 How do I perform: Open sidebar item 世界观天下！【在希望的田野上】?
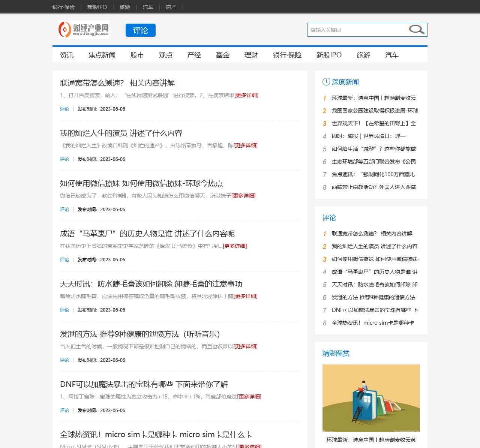[x=373, y=123]
